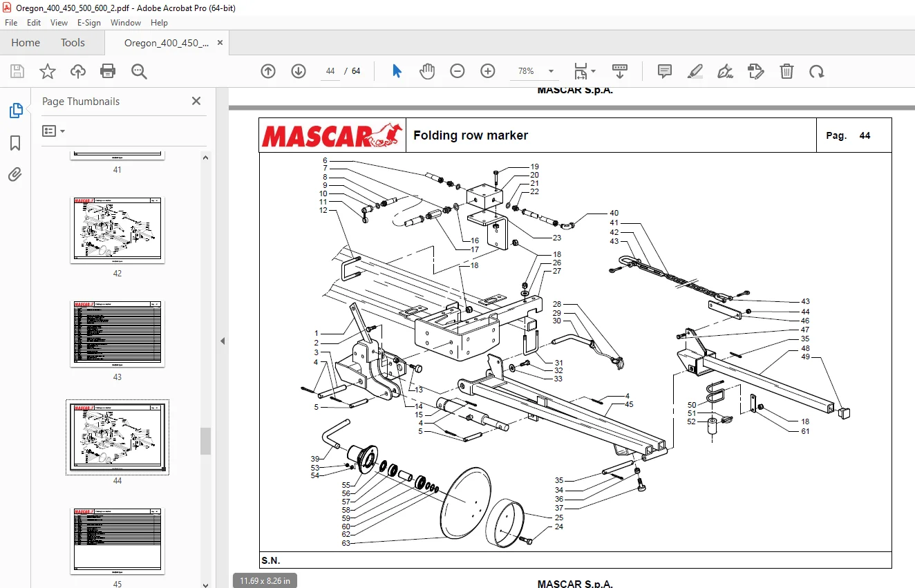
Task: Select the Highlight text tool
Action: [x=695, y=71]
